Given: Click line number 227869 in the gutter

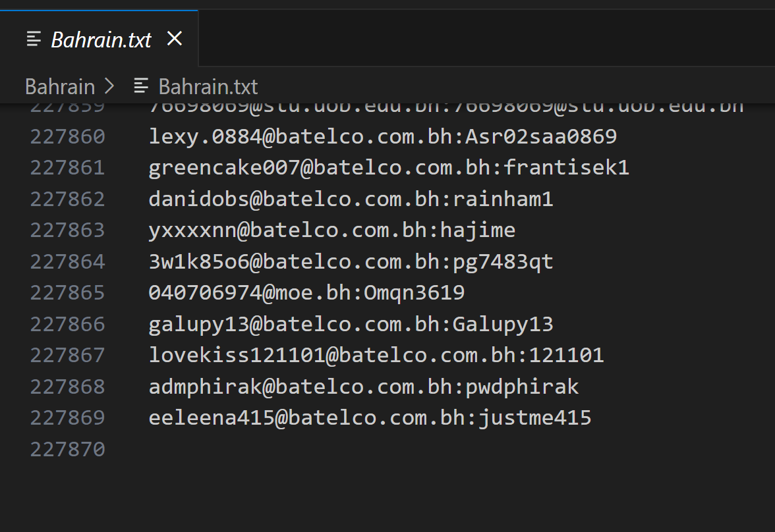Looking at the screenshot, I should coord(68,418).
